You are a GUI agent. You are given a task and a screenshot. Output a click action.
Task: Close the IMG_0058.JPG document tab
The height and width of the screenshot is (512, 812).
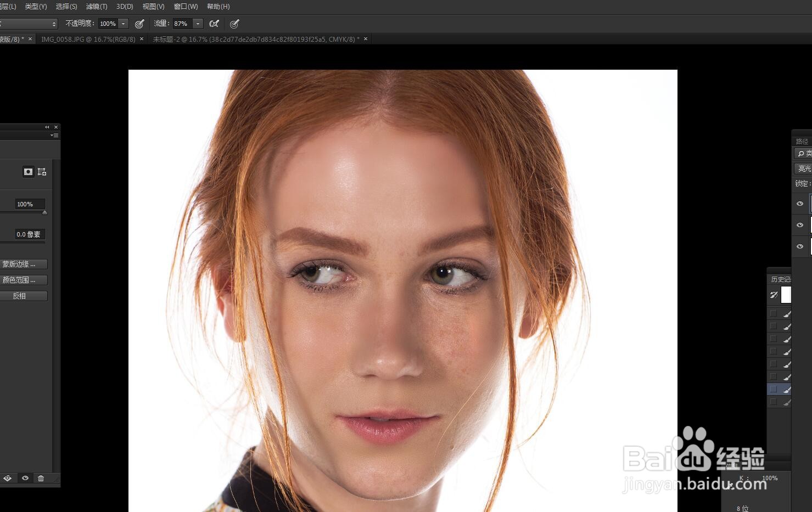coord(142,39)
